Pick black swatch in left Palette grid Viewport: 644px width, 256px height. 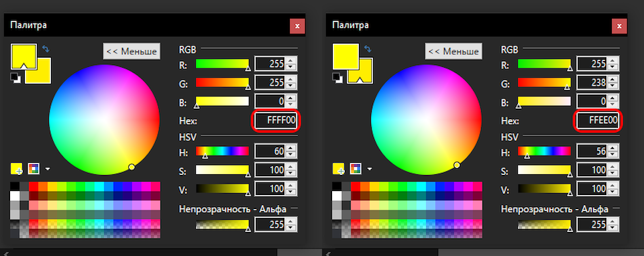pos(15,187)
